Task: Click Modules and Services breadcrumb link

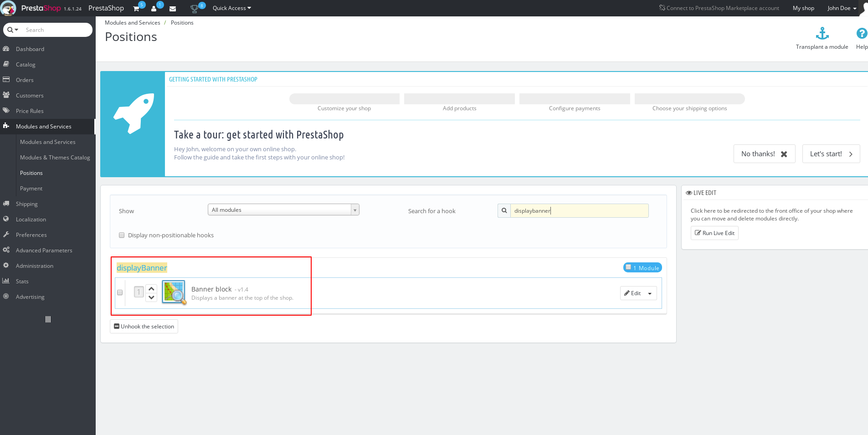Action: tap(133, 23)
